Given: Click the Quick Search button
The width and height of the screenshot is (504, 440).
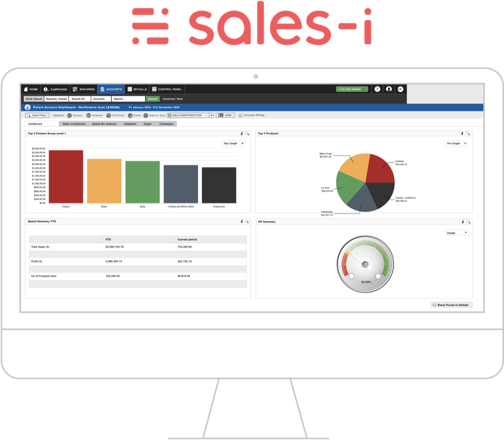Looking at the screenshot, I should tap(34, 99).
